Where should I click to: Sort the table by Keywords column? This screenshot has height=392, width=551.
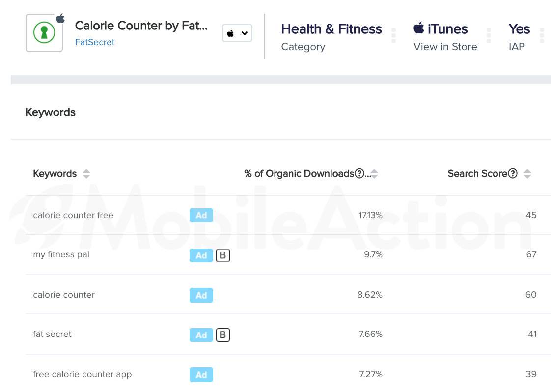tap(86, 174)
